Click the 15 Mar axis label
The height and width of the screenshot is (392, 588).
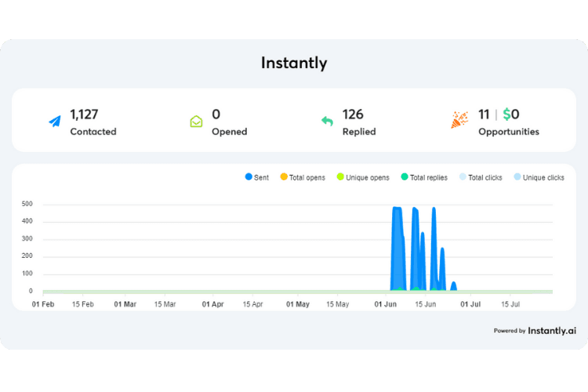[x=165, y=304]
